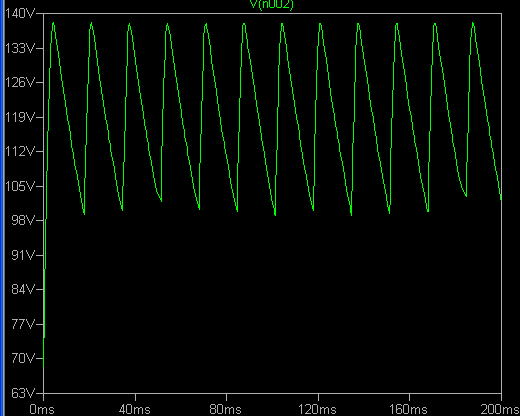Select the 120ms time axis label

coord(317,409)
